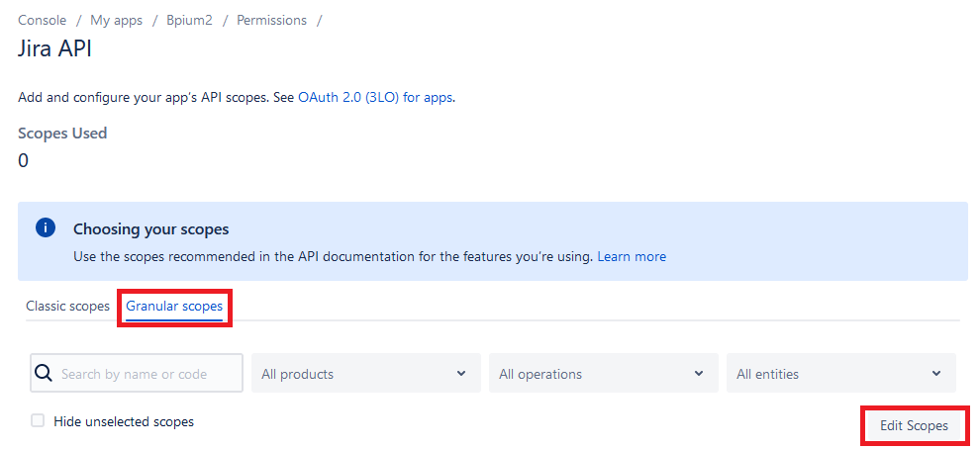Screen dimensions: 980x449
Task: Click the Edit Scopes button
Action: [914, 426]
